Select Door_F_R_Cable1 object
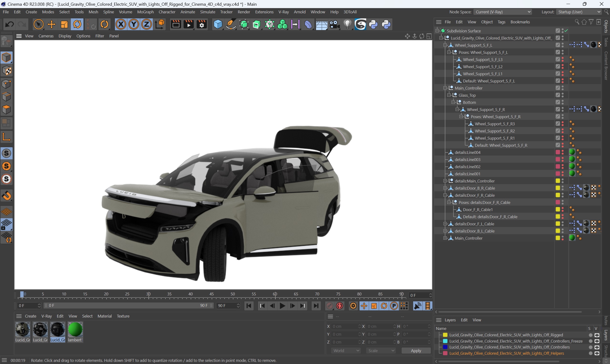 tap(478, 209)
